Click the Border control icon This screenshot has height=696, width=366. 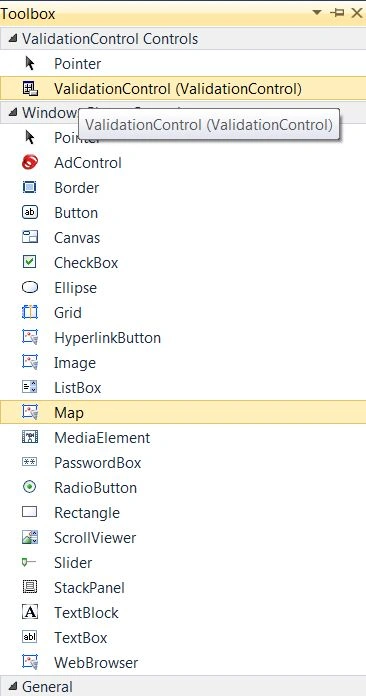pyautogui.click(x=30, y=188)
